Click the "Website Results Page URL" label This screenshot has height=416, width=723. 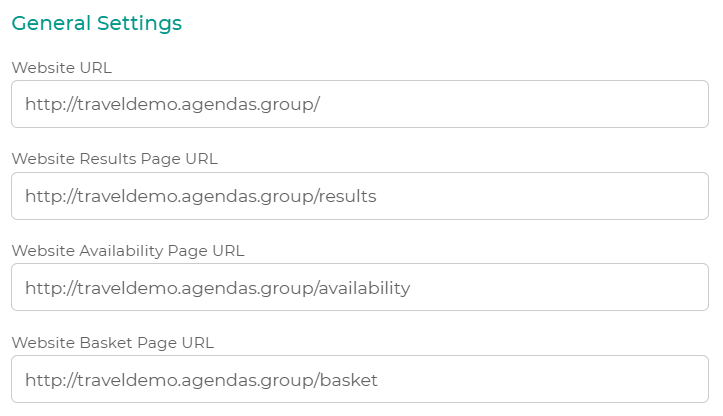[114, 159]
